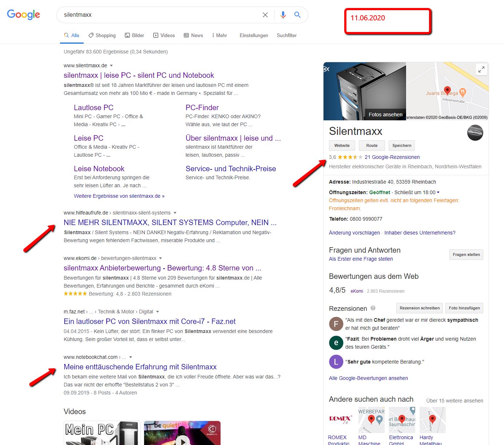The height and width of the screenshot is (445, 504).
Task: Click Alle Google-Bewertungen ansehen
Action: click(368, 378)
